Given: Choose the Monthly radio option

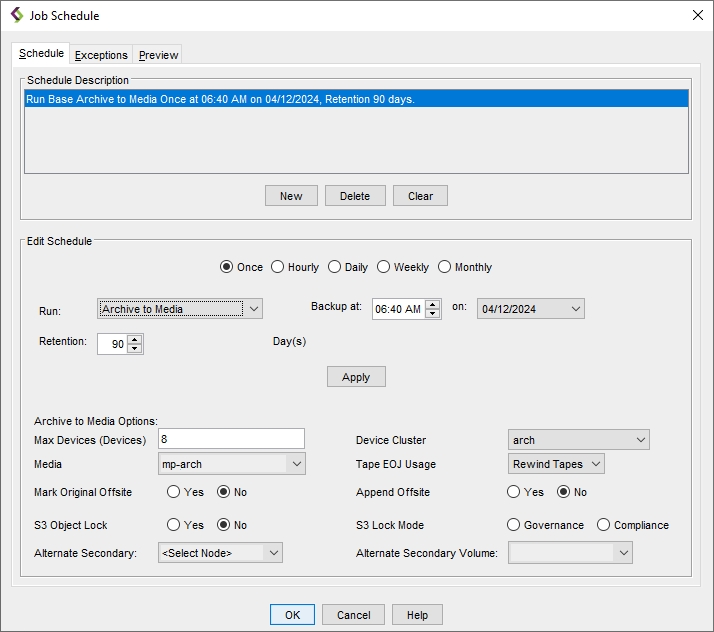Looking at the screenshot, I should [445, 267].
